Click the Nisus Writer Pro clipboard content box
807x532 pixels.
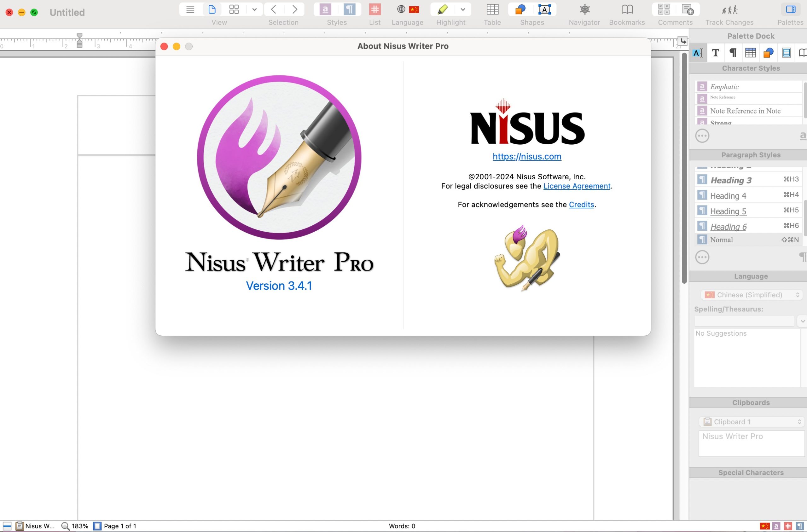[751, 444]
